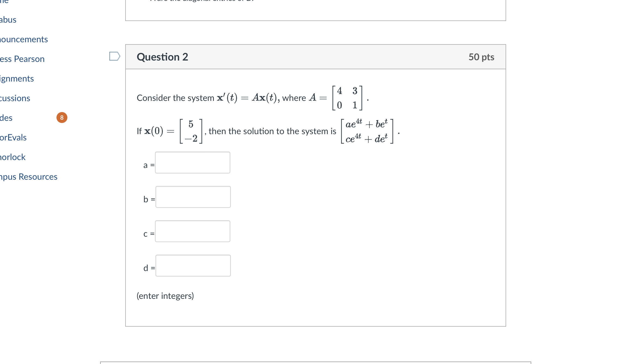The image size is (630, 364).
Task: Open the Discussions course menu entry
Action: coord(15,98)
